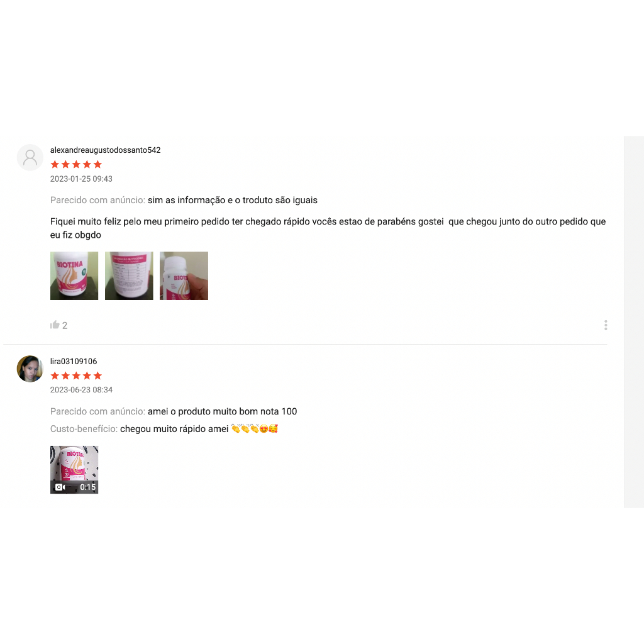Select 'Fiquei muito feliz' review text
644x644 pixels.
click(328, 228)
